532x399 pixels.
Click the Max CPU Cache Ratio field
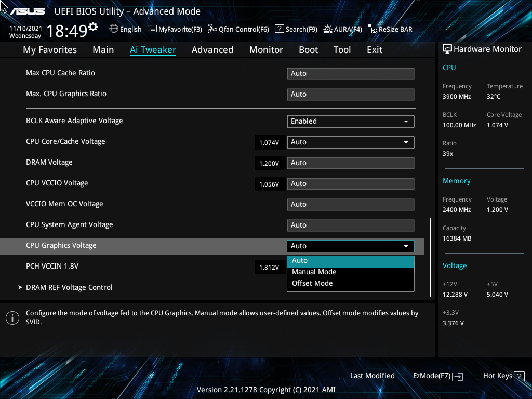[351, 74]
